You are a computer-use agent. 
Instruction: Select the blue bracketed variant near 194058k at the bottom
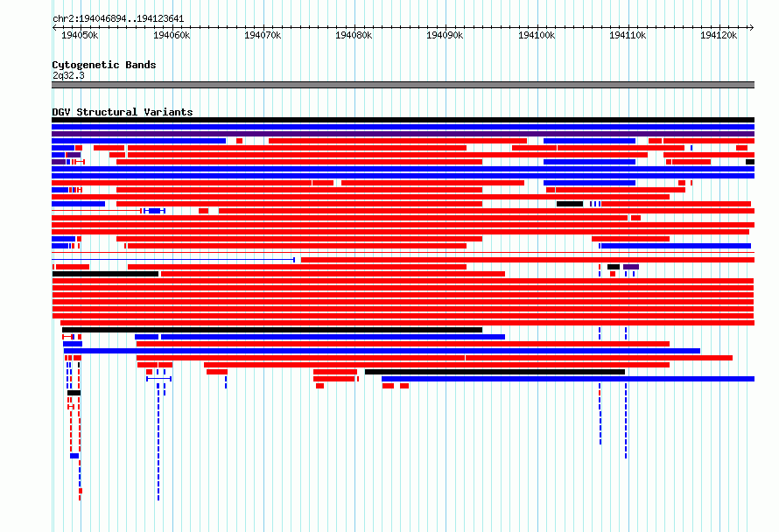pos(159,379)
